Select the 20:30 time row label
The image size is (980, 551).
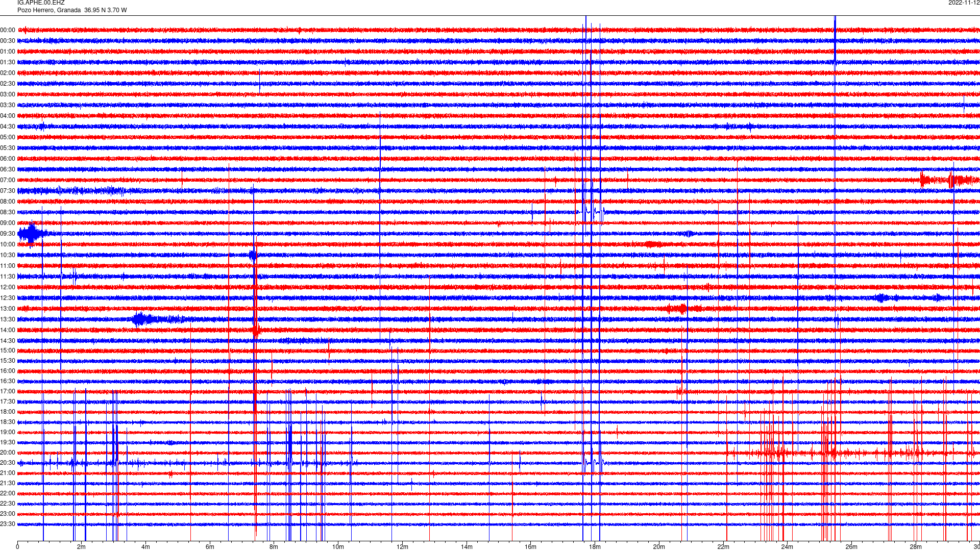8,463
